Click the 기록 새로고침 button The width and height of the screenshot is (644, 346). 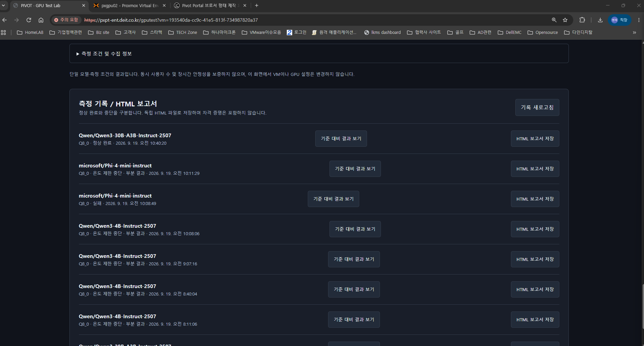537,107
